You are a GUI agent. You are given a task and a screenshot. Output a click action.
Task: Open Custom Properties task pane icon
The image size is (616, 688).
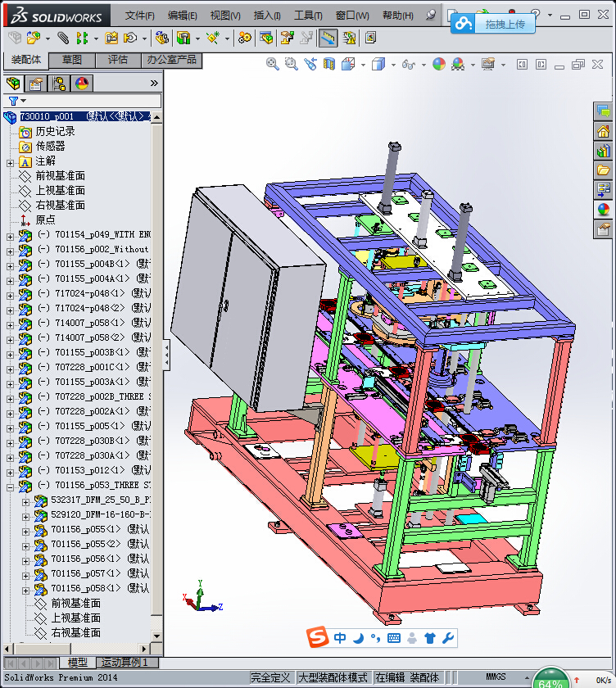603,229
